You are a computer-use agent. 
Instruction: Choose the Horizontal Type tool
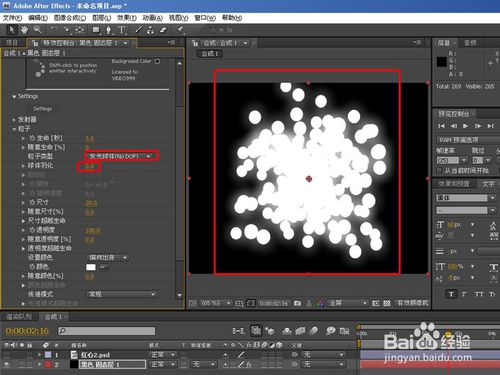pyautogui.click(x=121, y=30)
